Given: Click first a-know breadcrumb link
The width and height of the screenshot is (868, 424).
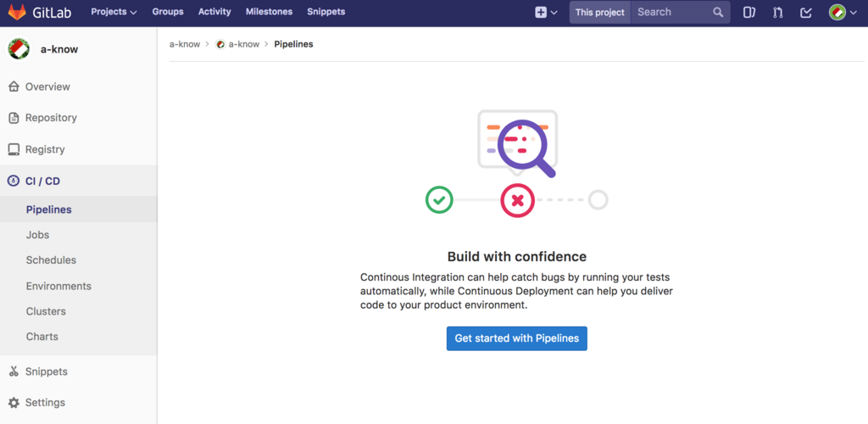Looking at the screenshot, I should click(x=185, y=44).
